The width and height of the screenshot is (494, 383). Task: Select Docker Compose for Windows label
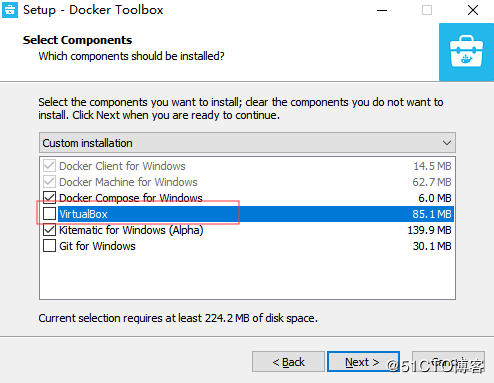pos(131,198)
